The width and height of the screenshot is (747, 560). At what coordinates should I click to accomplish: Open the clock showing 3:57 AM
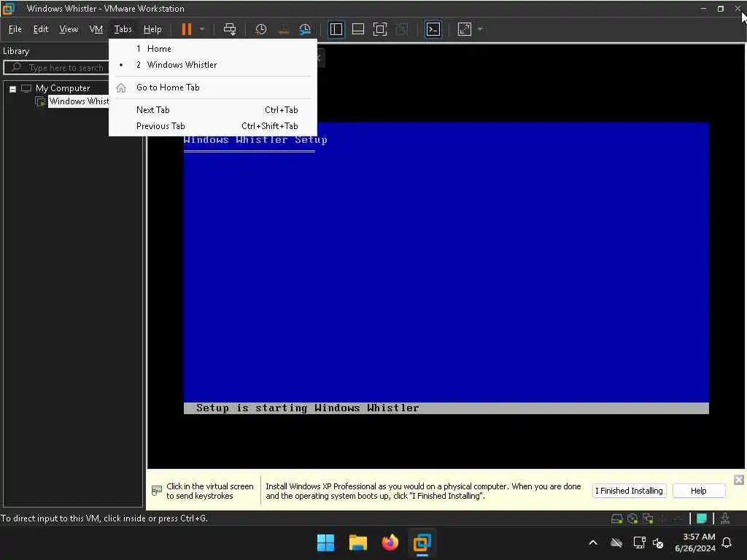pos(695,542)
